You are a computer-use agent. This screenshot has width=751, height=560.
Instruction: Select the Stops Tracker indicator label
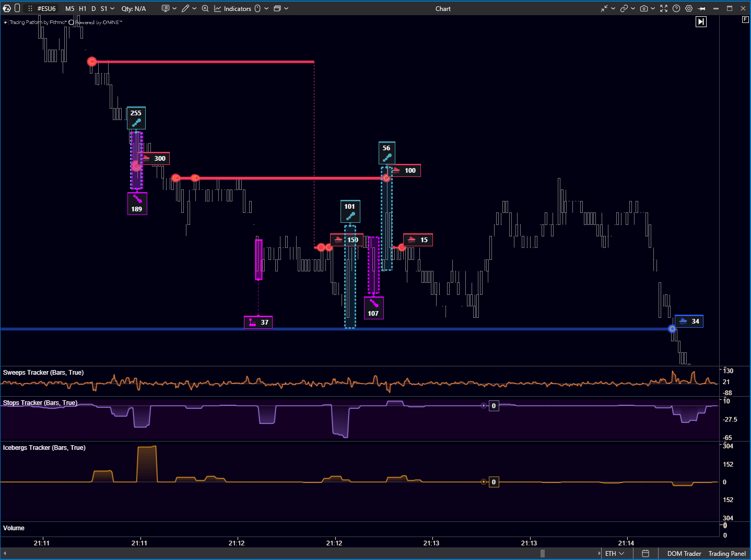point(40,403)
